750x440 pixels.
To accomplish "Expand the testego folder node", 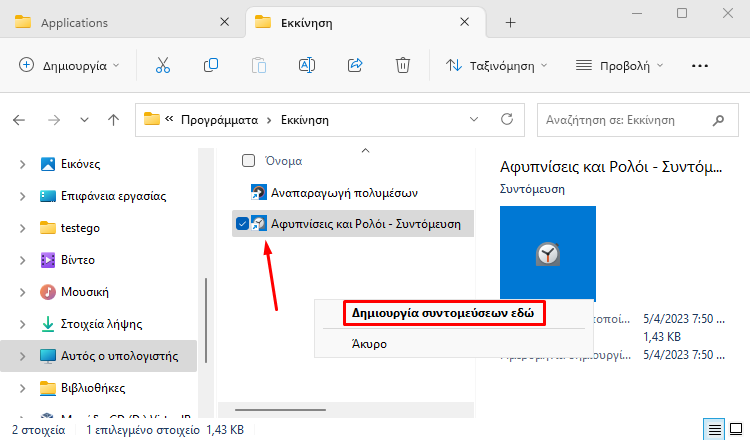I will coord(22,228).
